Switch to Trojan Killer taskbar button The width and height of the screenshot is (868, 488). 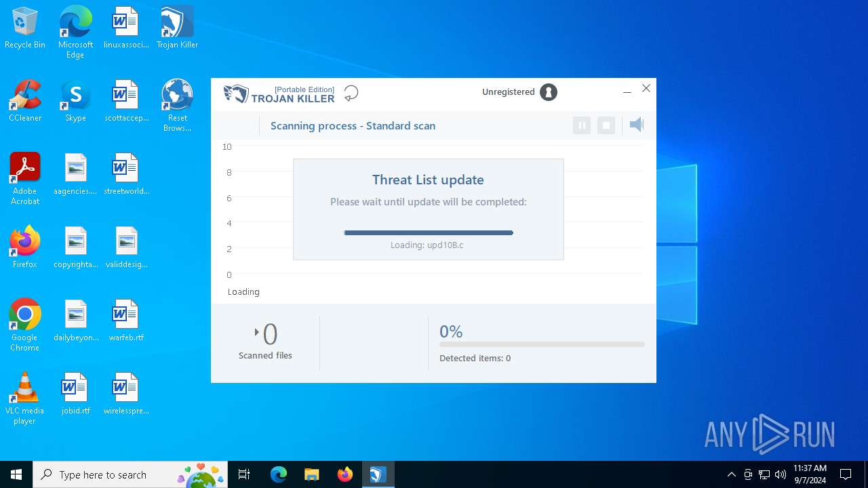click(378, 474)
